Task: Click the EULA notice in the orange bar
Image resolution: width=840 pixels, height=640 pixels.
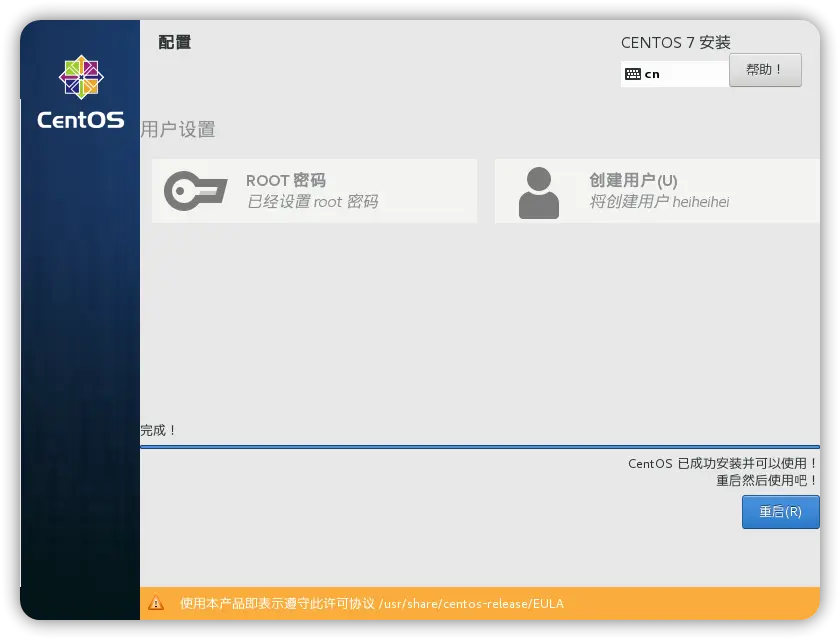Action: [372, 604]
